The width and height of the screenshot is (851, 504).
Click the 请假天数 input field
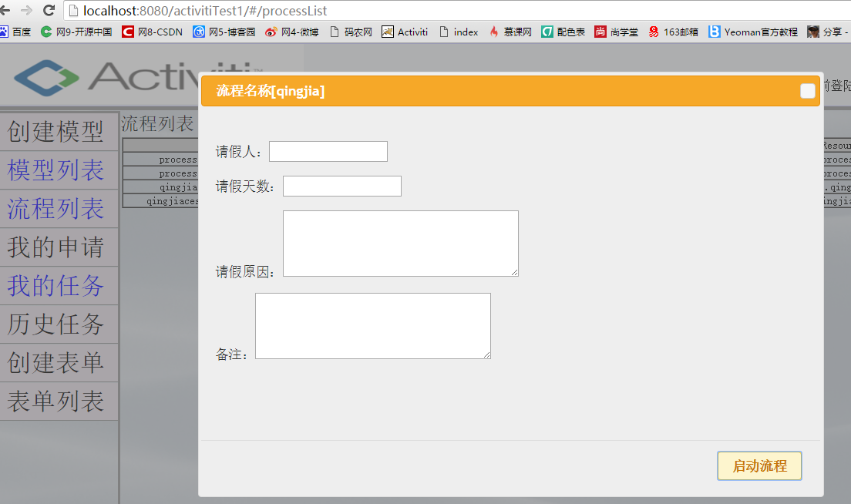pyautogui.click(x=342, y=186)
